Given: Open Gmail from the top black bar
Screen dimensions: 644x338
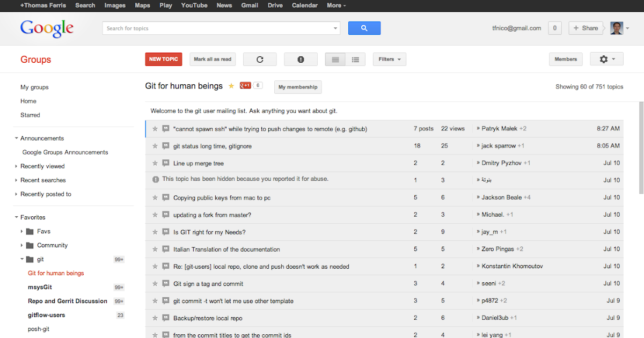Looking at the screenshot, I should pos(250,5).
